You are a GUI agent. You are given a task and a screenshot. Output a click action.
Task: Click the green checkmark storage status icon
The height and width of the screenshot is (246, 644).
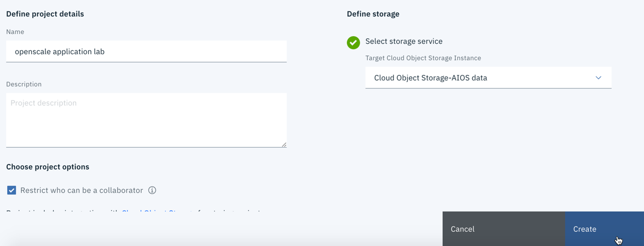(353, 42)
